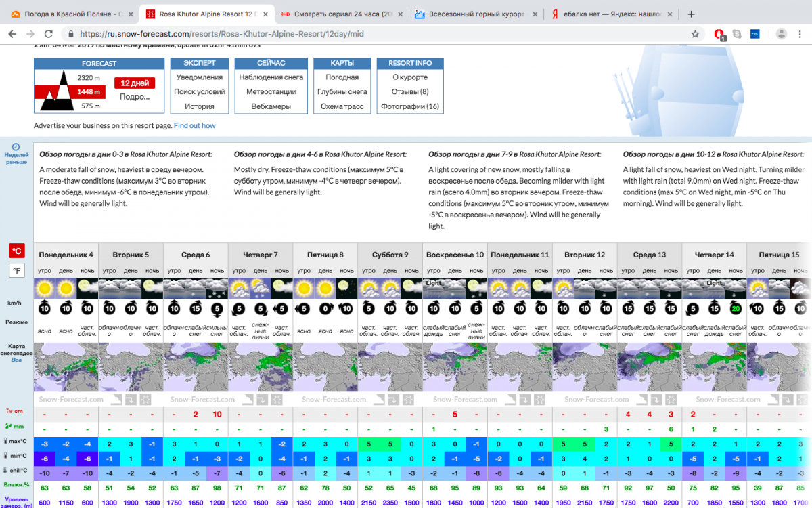Viewport: 812px width, 508px height.
Task: Switch to the Яндекс search tab
Action: coord(612,14)
